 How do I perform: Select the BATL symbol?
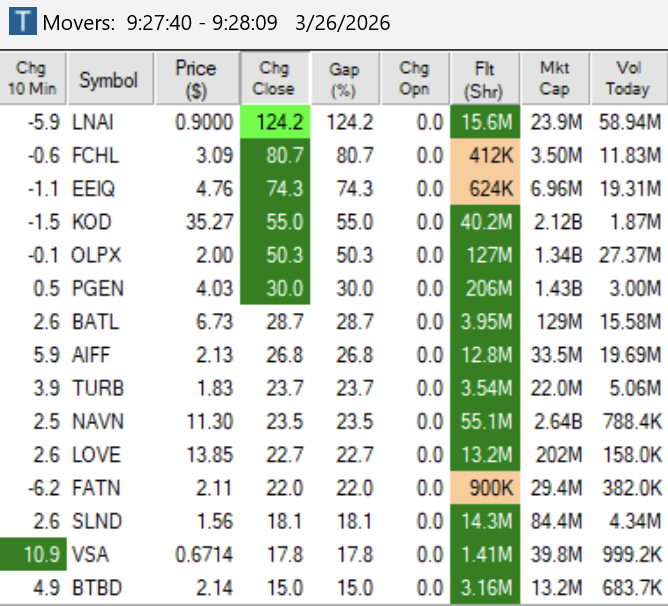click(95, 322)
